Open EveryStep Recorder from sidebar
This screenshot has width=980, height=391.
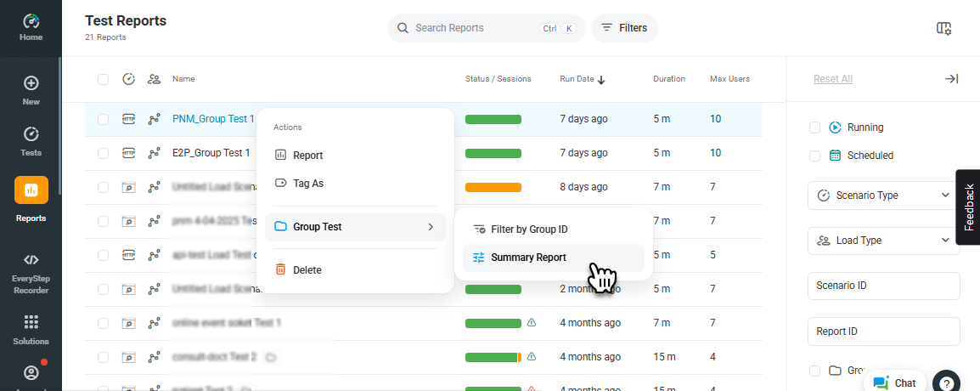[31, 270]
